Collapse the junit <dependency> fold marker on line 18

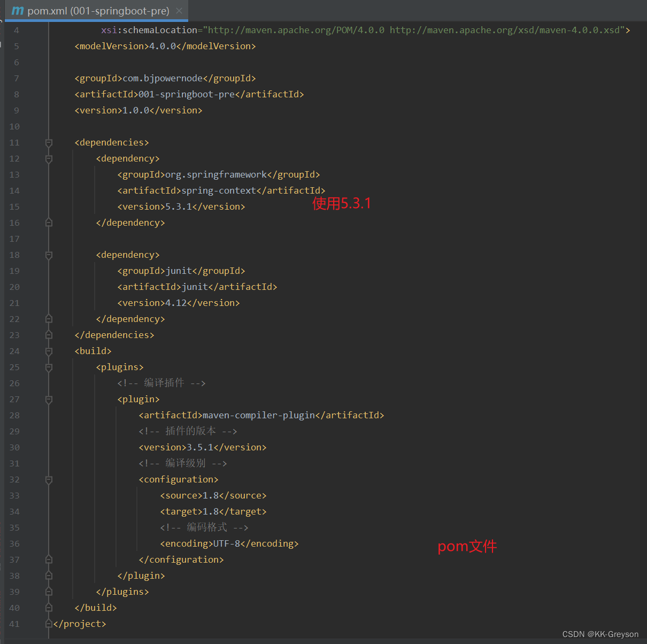click(x=49, y=255)
